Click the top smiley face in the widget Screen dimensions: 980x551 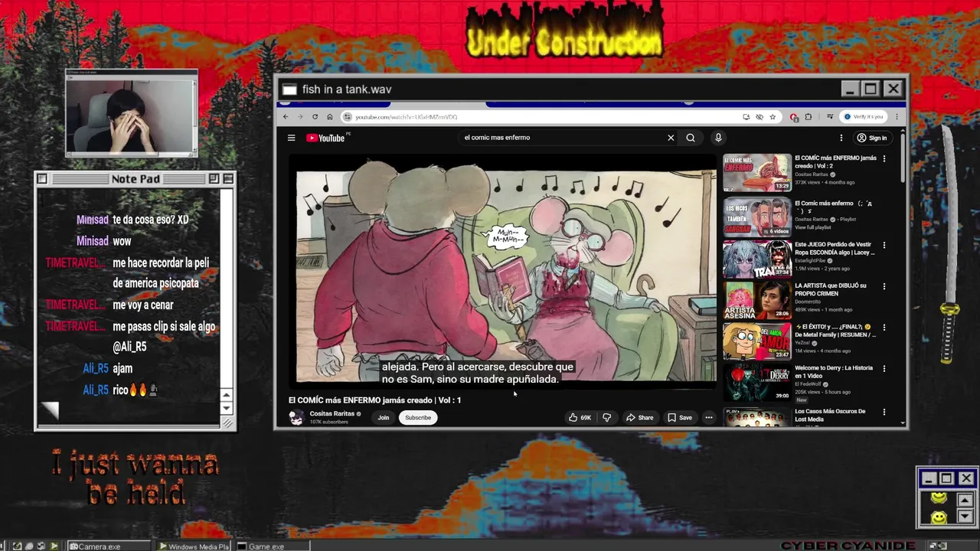coord(938,498)
